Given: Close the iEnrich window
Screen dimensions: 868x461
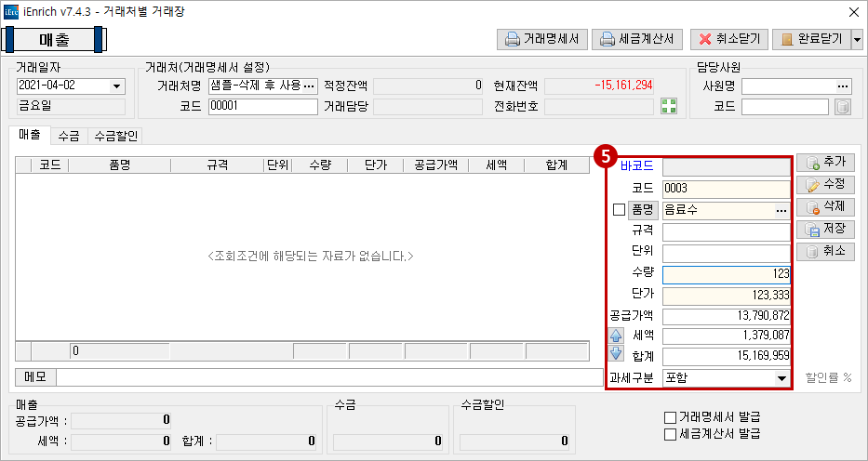Looking at the screenshot, I should point(854,11).
